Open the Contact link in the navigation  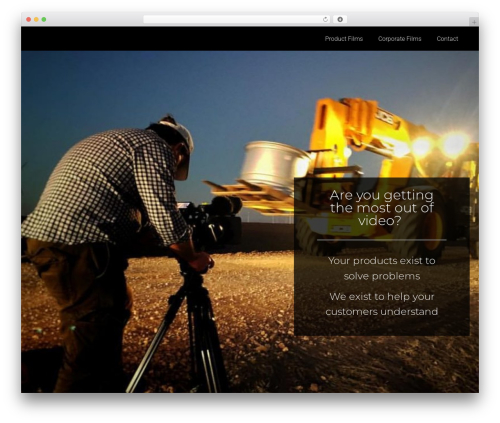coord(447,39)
